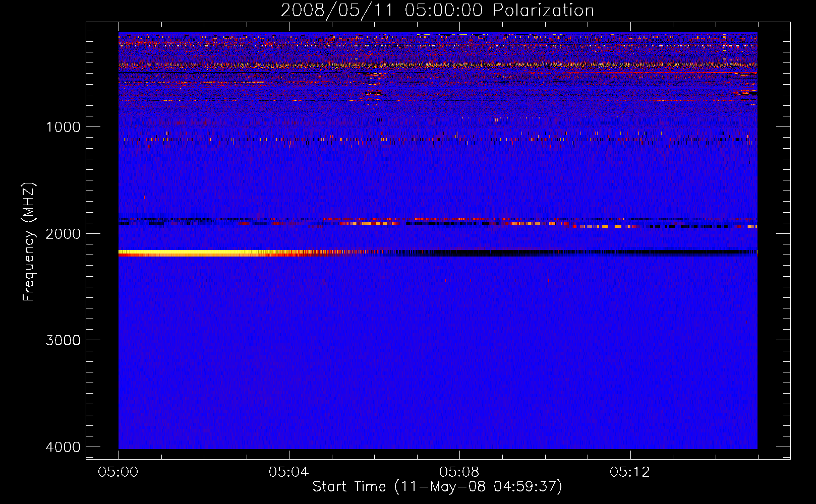816x504 pixels.
Task: Select the 2000 frequency tick label
Action: click(63, 233)
